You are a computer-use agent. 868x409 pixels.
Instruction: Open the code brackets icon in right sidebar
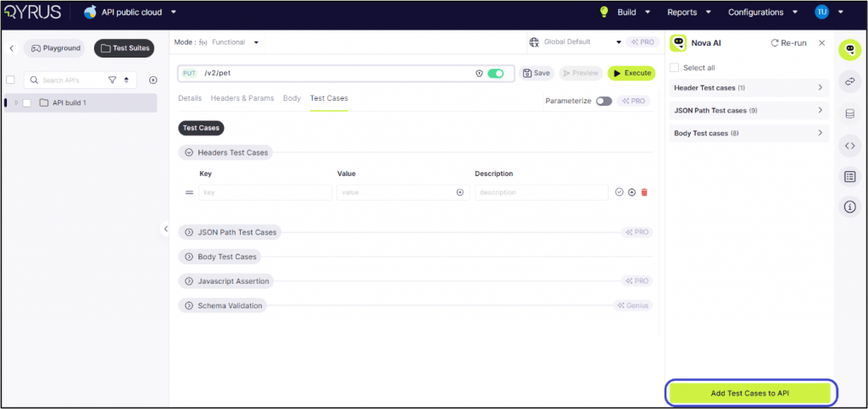point(849,146)
